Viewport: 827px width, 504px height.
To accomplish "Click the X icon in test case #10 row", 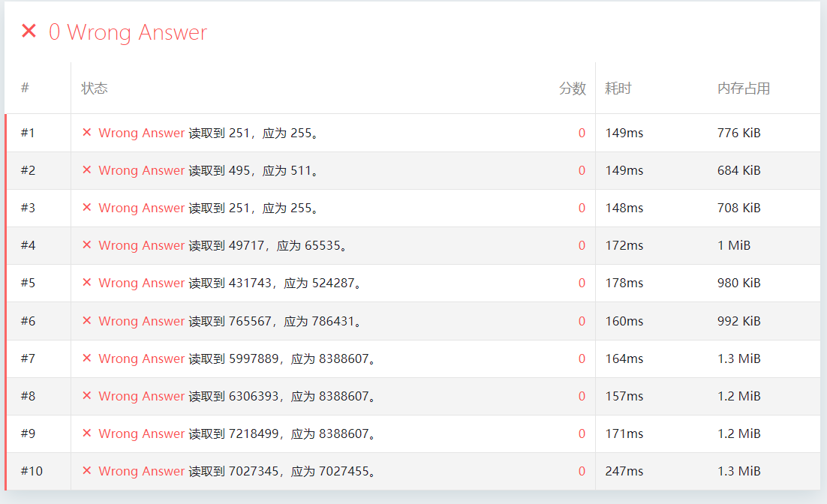I will click(86, 471).
